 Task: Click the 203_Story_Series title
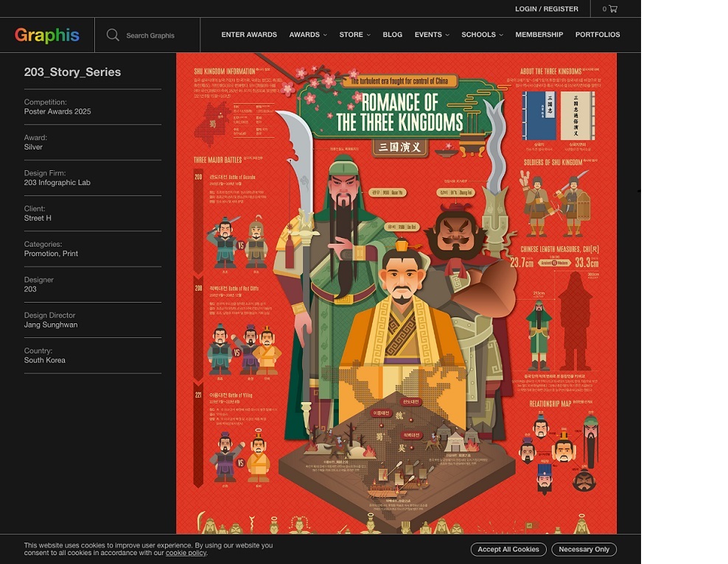click(x=72, y=72)
